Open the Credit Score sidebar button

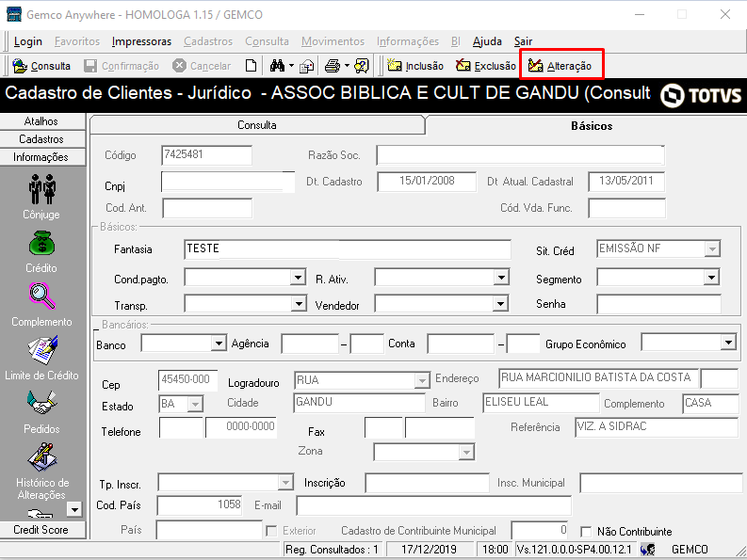pyautogui.click(x=42, y=530)
